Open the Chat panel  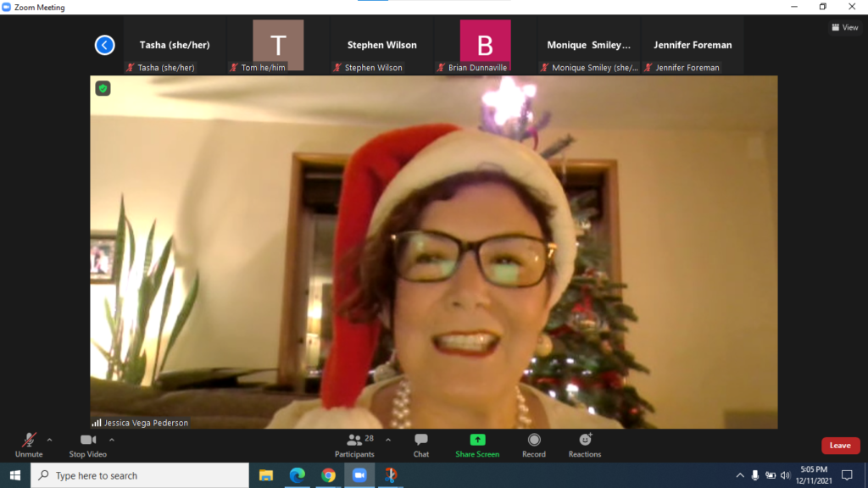421,446
